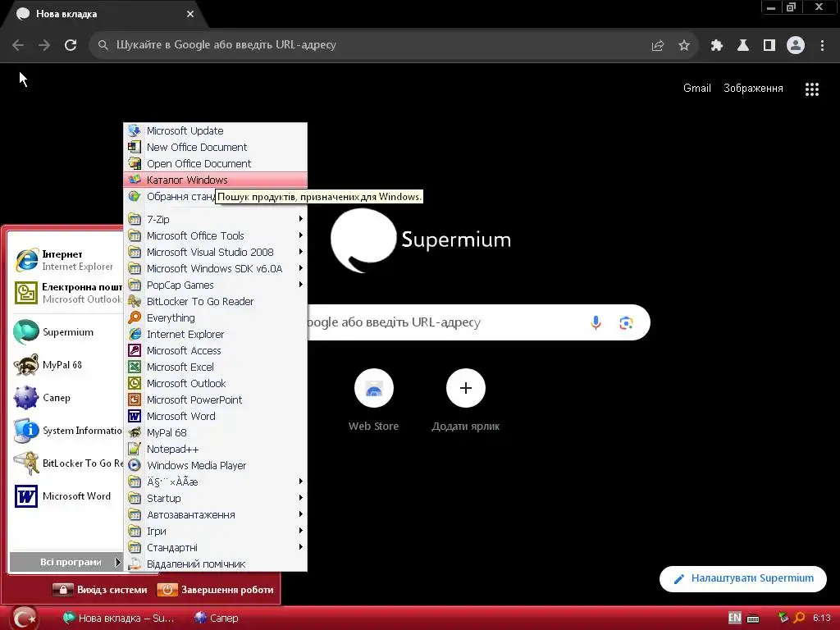Launch Supermium from Start menu
This screenshot has height=630, width=840.
67,332
